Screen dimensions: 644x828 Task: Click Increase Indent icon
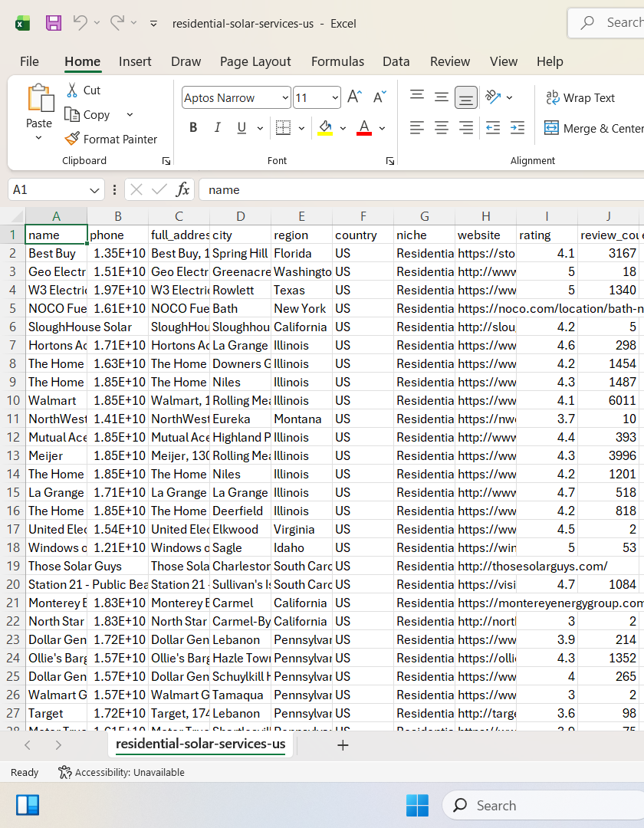pyautogui.click(x=517, y=128)
